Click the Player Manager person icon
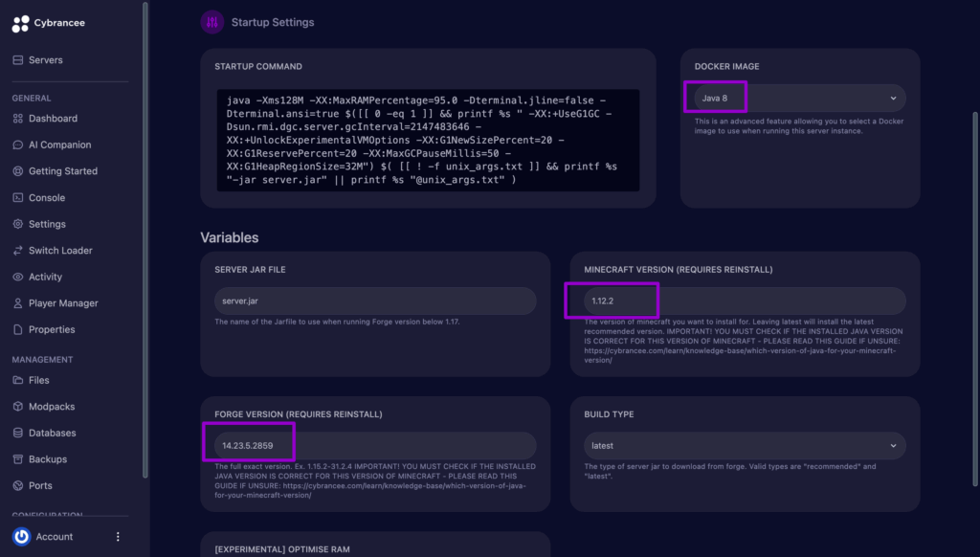 click(x=17, y=303)
